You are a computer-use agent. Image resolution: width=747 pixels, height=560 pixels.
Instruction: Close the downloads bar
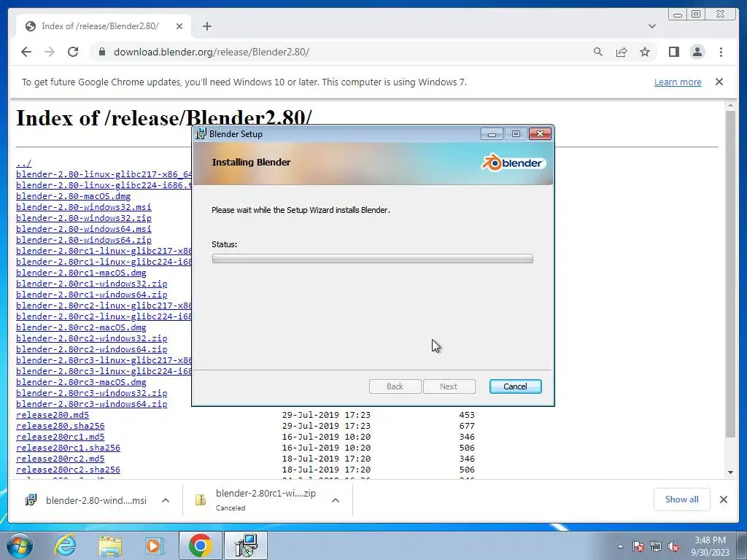tap(723, 499)
